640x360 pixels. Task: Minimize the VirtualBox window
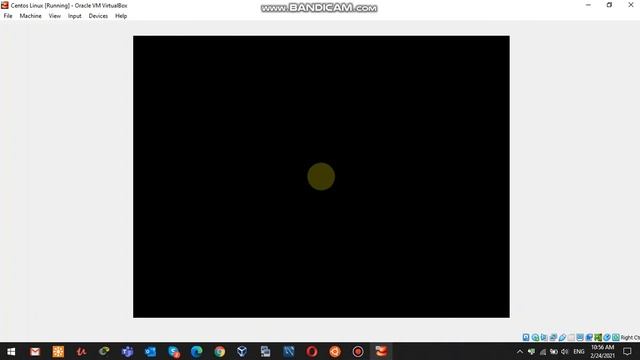tap(588, 5)
